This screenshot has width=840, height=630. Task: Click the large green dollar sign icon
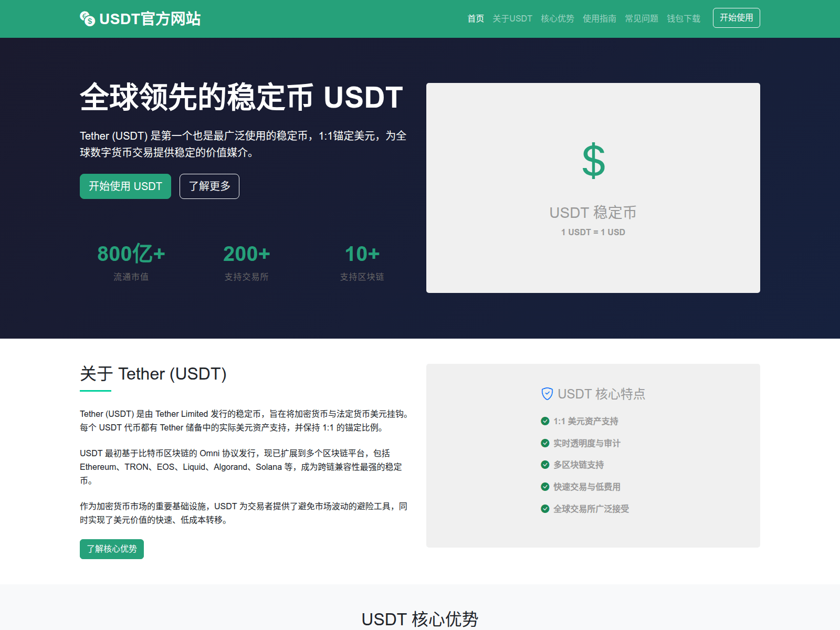coord(593,161)
